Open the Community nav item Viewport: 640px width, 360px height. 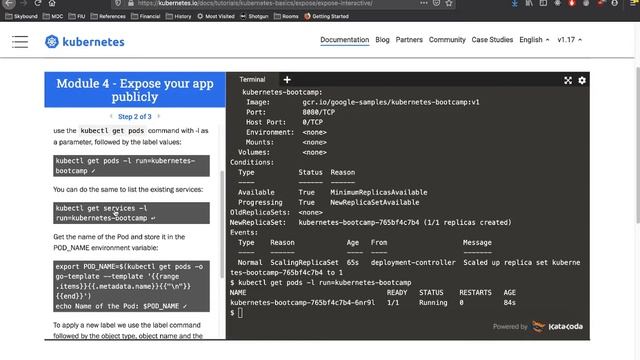(447, 40)
